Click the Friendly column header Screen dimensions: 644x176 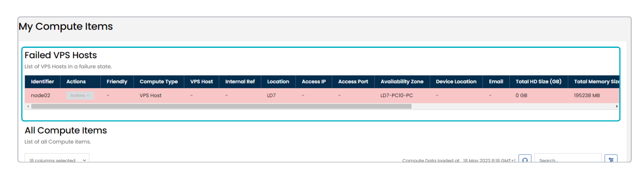(x=117, y=82)
